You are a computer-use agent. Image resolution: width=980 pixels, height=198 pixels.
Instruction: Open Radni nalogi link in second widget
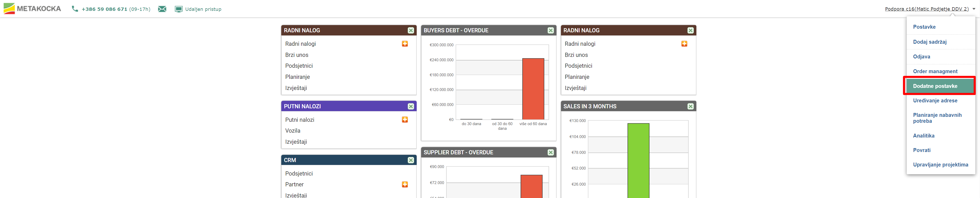(580, 44)
